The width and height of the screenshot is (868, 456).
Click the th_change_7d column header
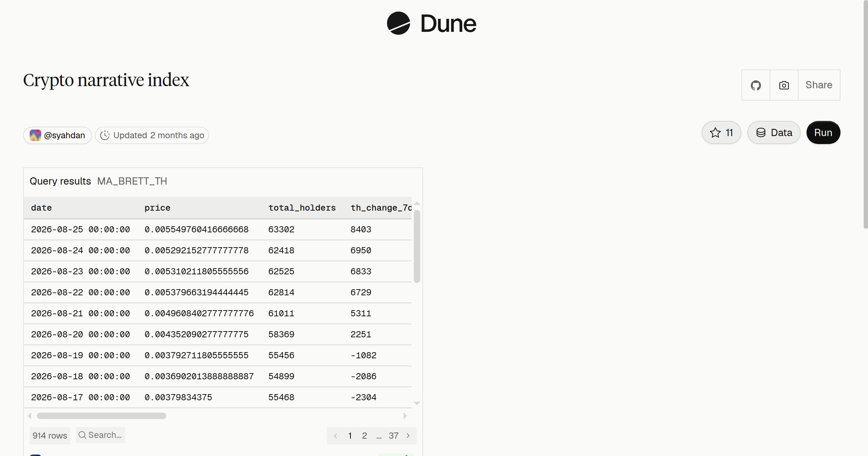[x=381, y=208]
